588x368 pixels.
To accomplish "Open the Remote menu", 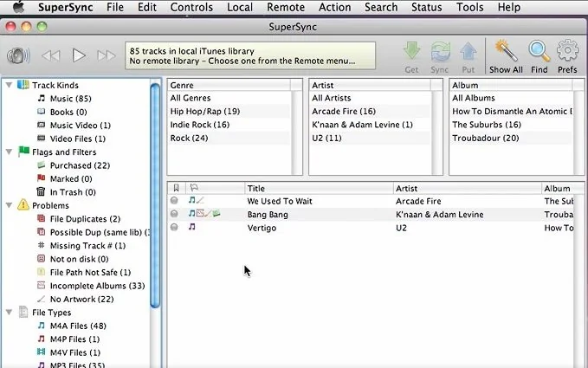I will tap(286, 7).
